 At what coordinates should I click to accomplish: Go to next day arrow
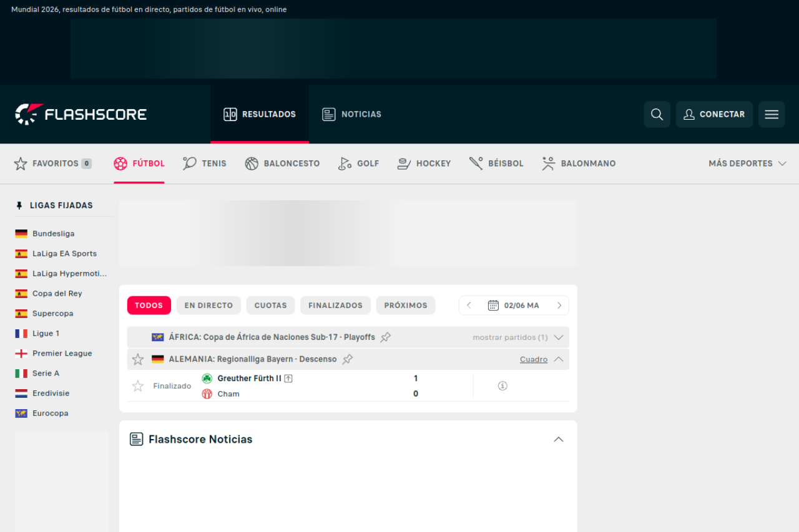pos(559,306)
